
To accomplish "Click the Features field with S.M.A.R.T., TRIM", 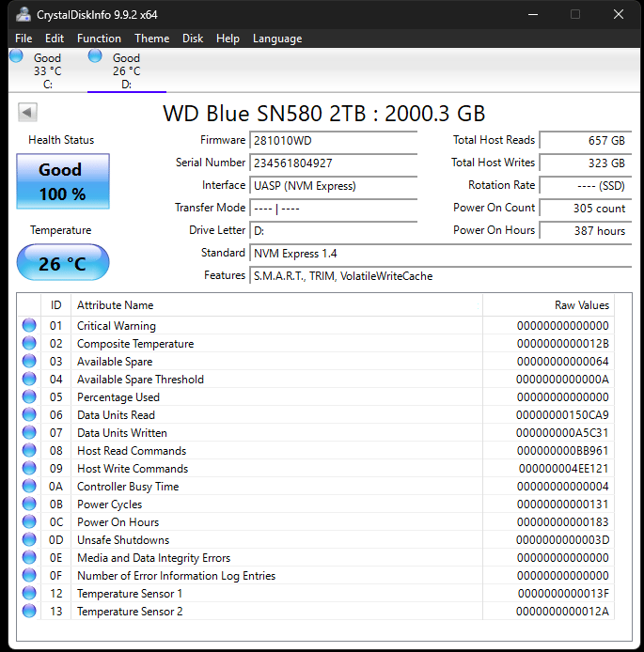I will pyautogui.click(x=441, y=275).
